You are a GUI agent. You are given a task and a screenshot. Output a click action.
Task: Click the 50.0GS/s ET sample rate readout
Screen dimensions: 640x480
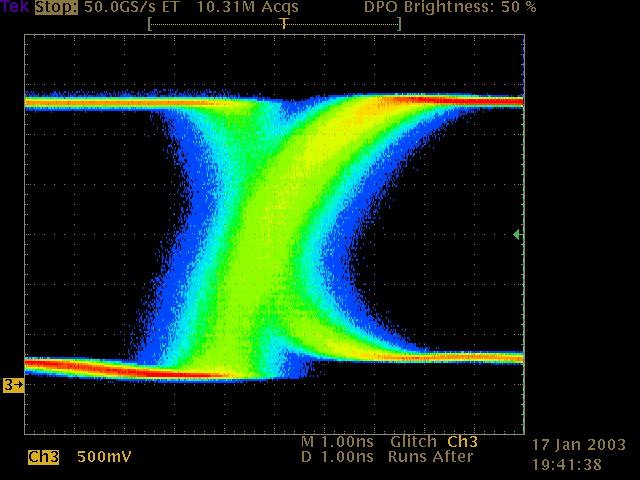pos(132,7)
